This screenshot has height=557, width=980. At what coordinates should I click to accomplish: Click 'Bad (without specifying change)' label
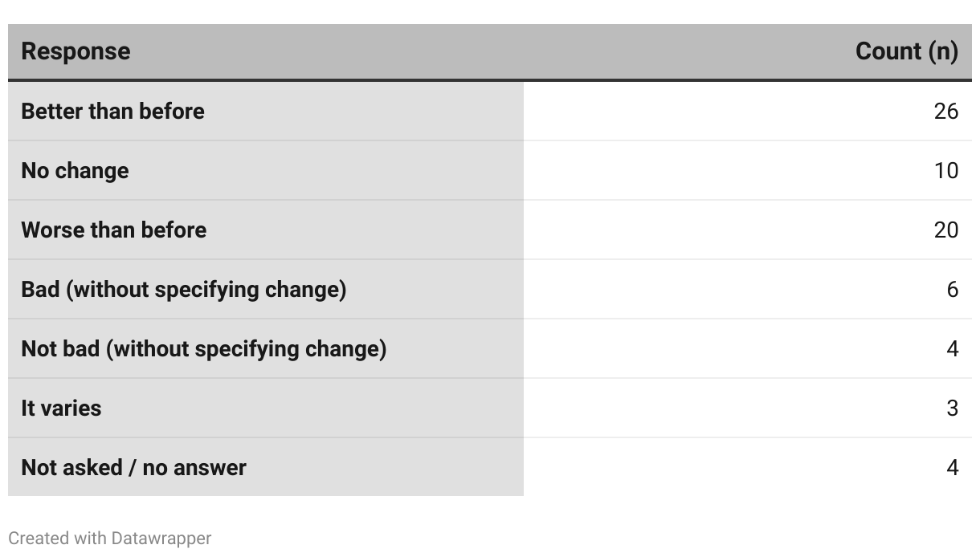[183, 289]
